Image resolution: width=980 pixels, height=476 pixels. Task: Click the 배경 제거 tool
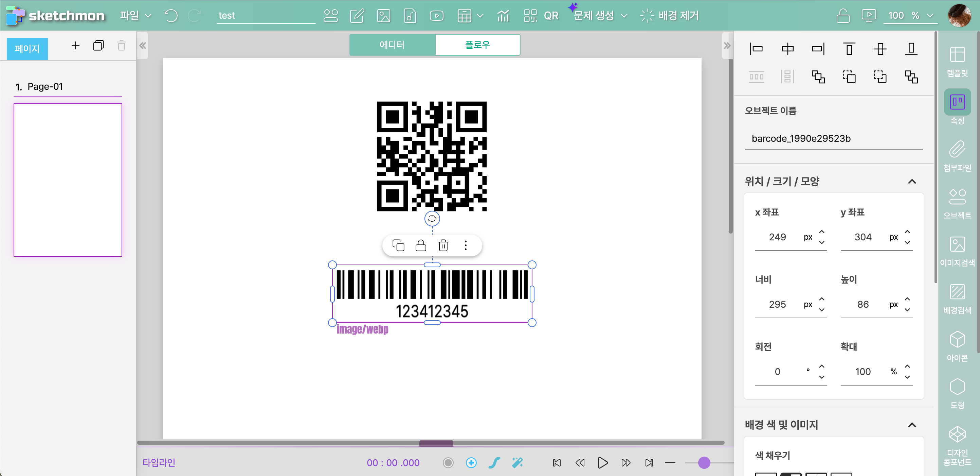pyautogui.click(x=670, y=16)
